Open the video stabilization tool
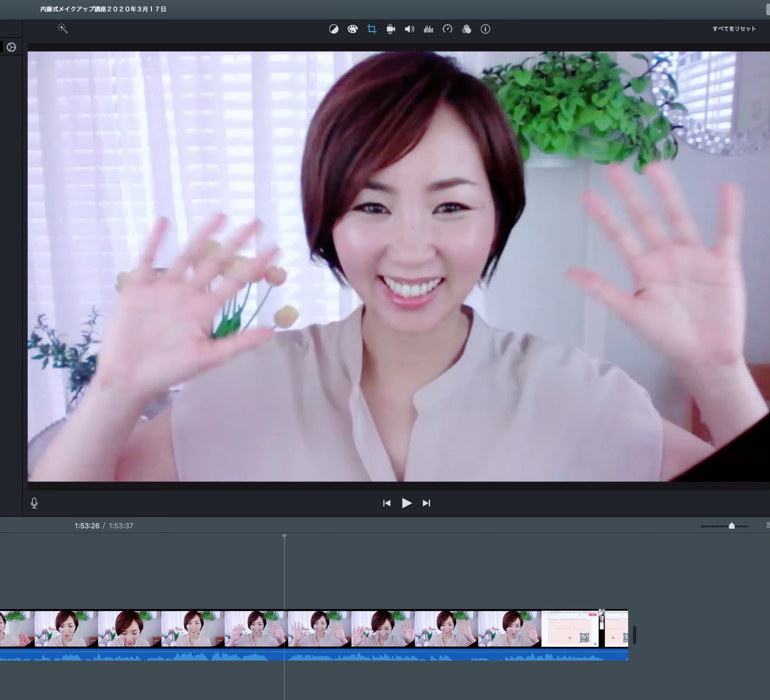The height and width of the screenshot is (700, 770). click(x=390, y=29)
